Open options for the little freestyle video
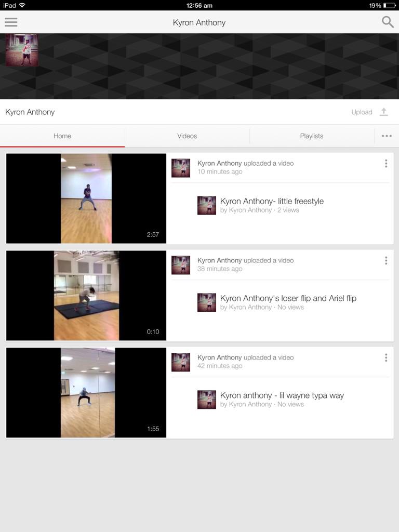This screenshot has width=399, height=532. [x=386, y=164]
